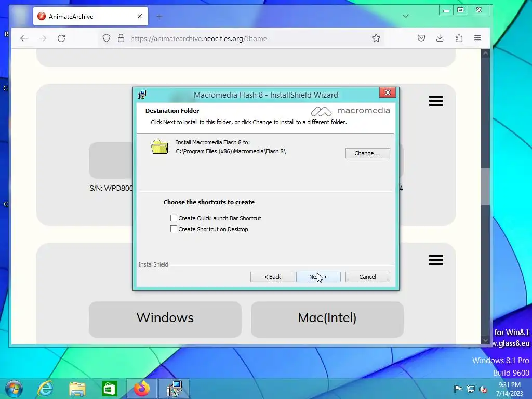
Task: Bookmark this page with star icon
Action: [x=376, y=38]
